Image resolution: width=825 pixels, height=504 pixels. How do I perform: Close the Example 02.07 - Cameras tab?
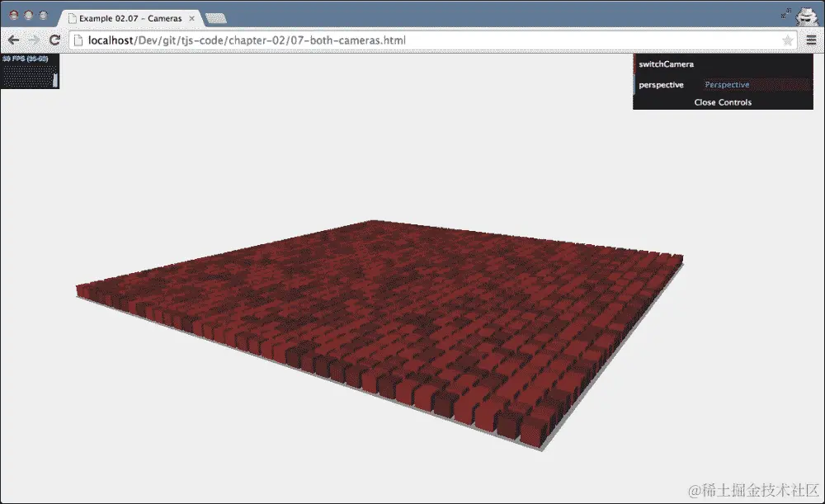192,18
